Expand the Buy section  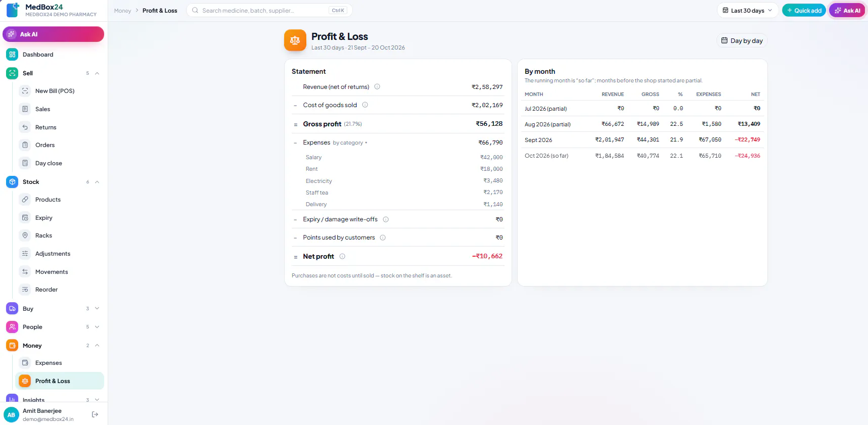(x=97, y=309)
